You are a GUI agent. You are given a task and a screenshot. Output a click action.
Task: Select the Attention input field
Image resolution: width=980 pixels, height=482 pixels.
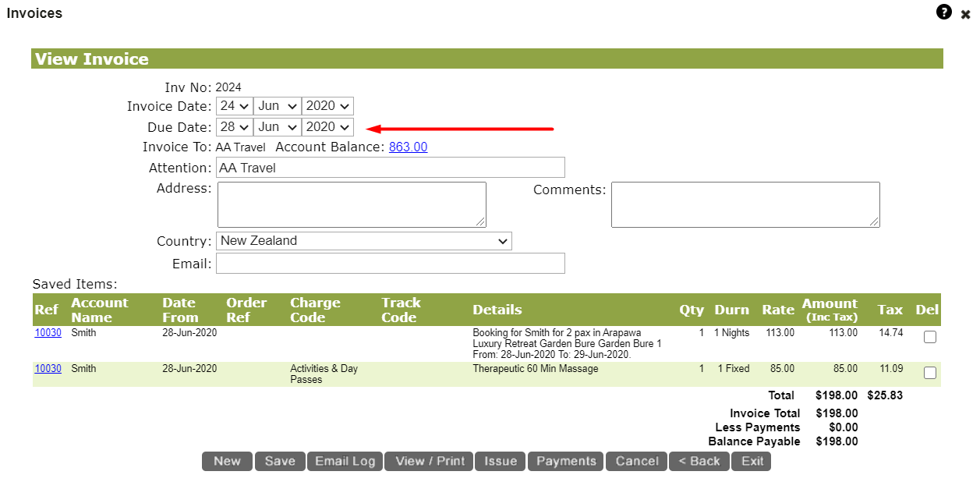click(390, 167)
